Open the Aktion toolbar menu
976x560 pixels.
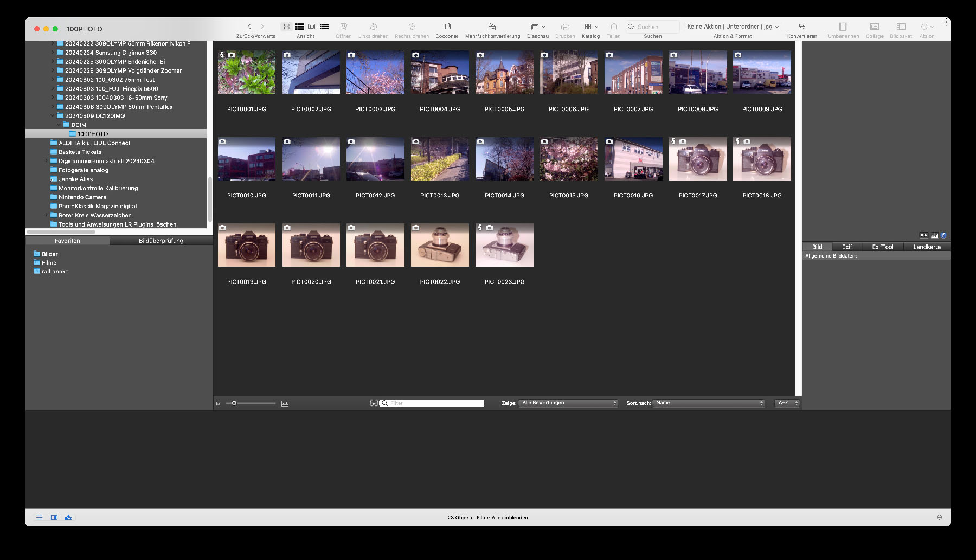(927, 27)
